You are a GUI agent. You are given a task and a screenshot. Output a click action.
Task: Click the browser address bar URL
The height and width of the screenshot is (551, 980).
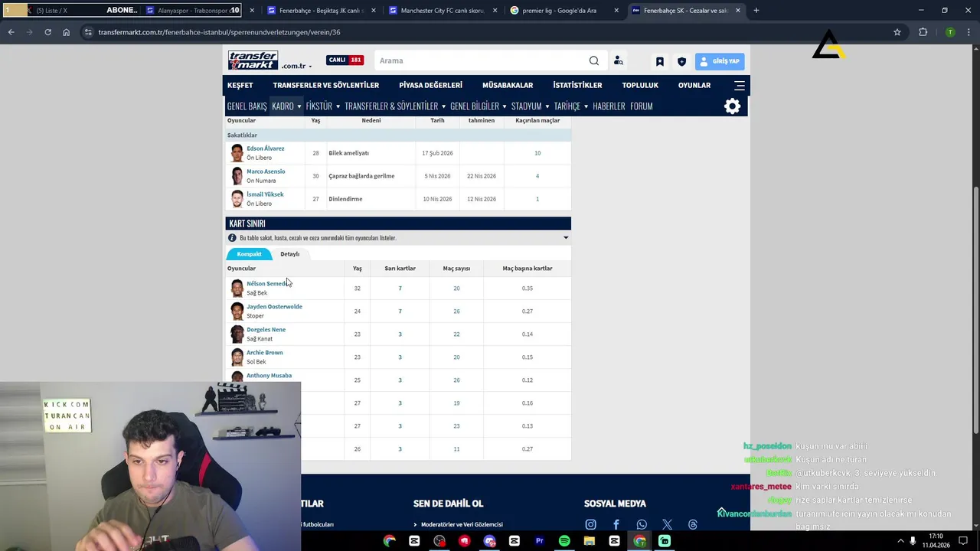[219, 32]
